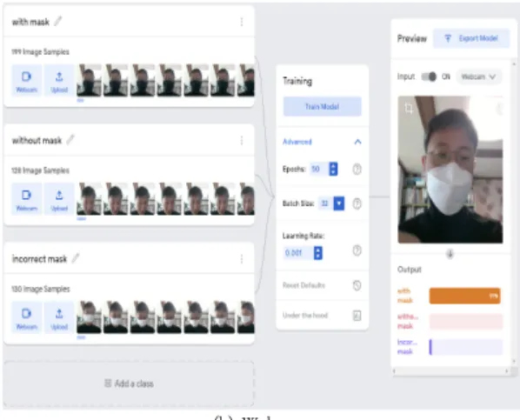Click the Output label in Preview

pyautogui.click(x=410, y=270)
